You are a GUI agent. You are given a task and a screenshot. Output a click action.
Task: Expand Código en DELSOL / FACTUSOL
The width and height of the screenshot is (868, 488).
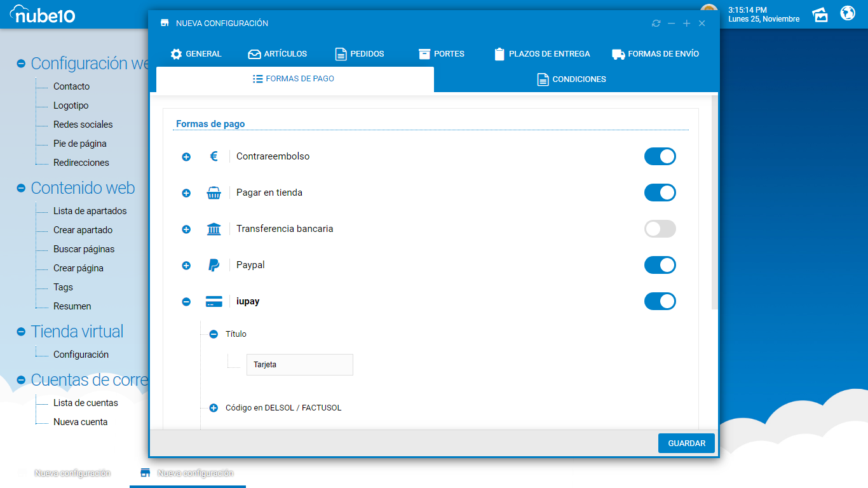214,408
